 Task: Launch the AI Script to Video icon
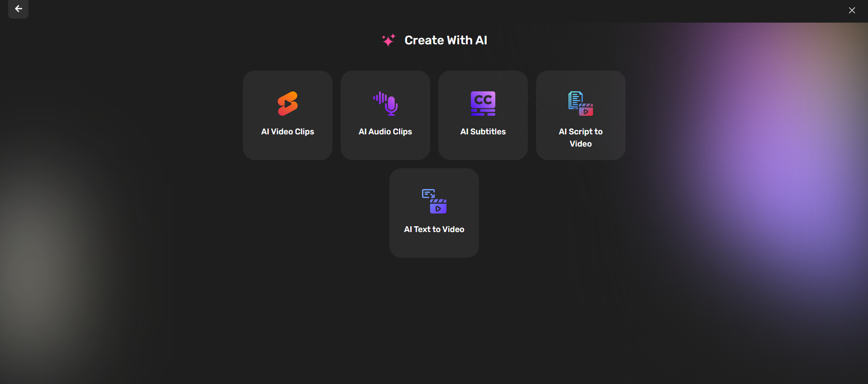coord(581,104)
